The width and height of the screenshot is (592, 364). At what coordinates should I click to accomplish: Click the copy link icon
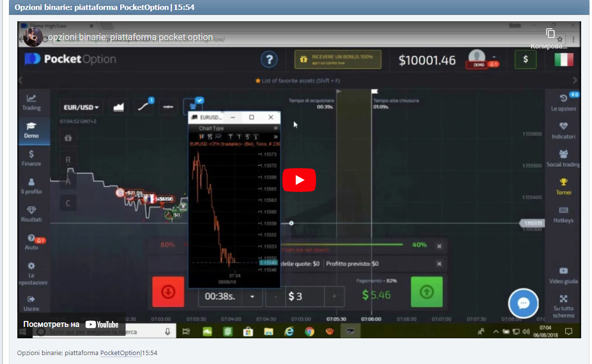pos(550,34)
